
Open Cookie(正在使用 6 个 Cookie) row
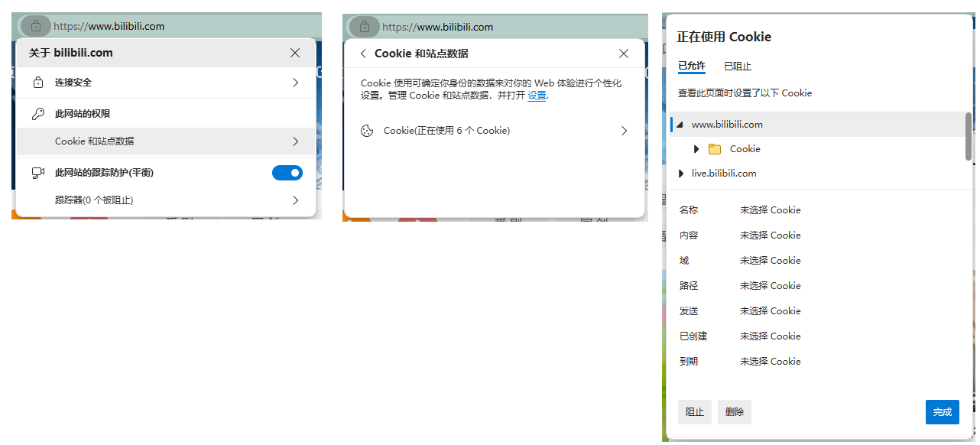(x=494, y=131)
